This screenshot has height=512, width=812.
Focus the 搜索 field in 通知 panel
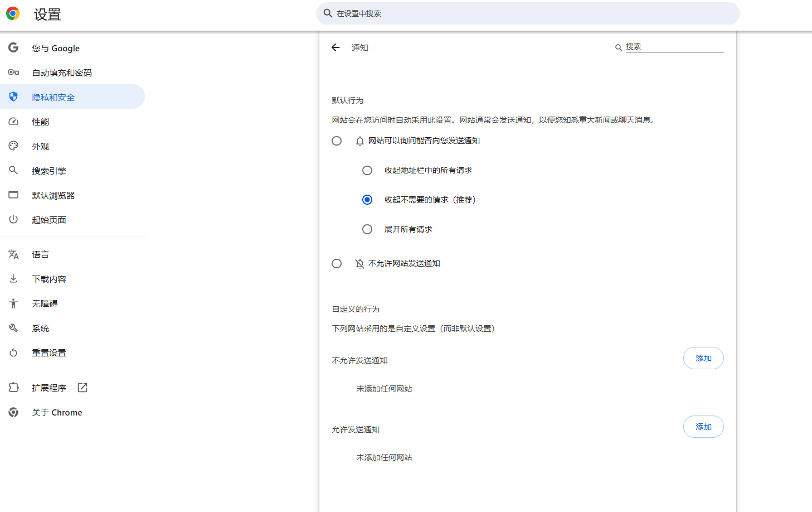tap(674, 47)
